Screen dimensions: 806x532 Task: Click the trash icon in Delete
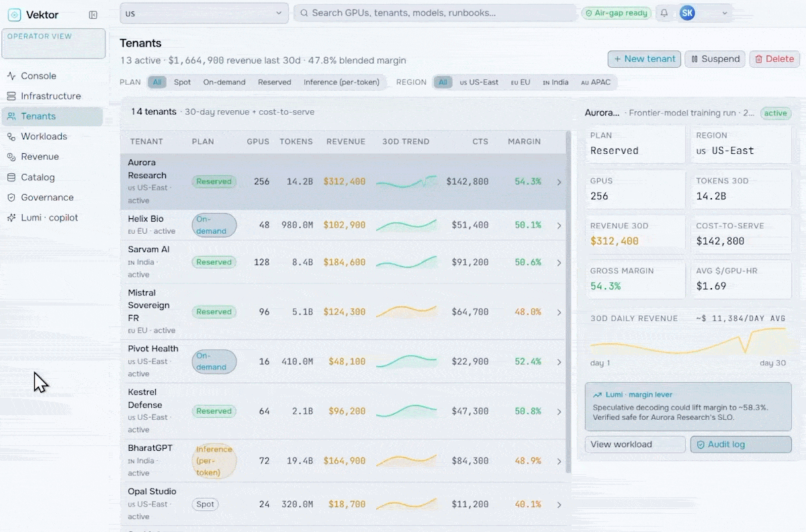point(759,59)
